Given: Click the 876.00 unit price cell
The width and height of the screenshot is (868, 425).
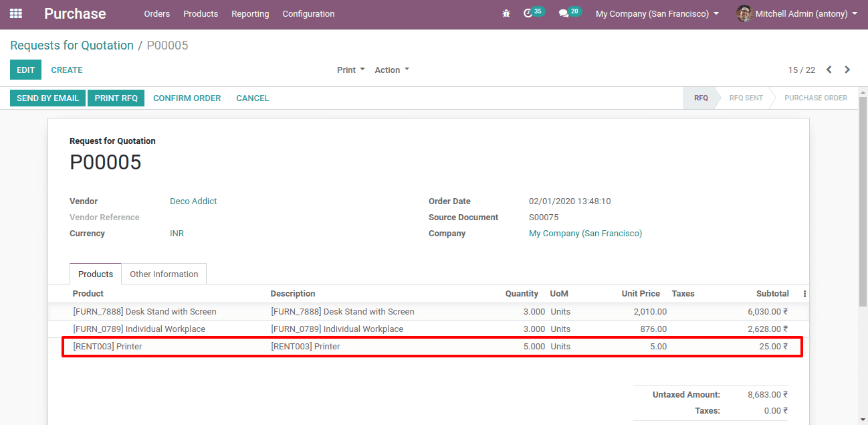Looking at the screenshot, I should pos(653,329).
